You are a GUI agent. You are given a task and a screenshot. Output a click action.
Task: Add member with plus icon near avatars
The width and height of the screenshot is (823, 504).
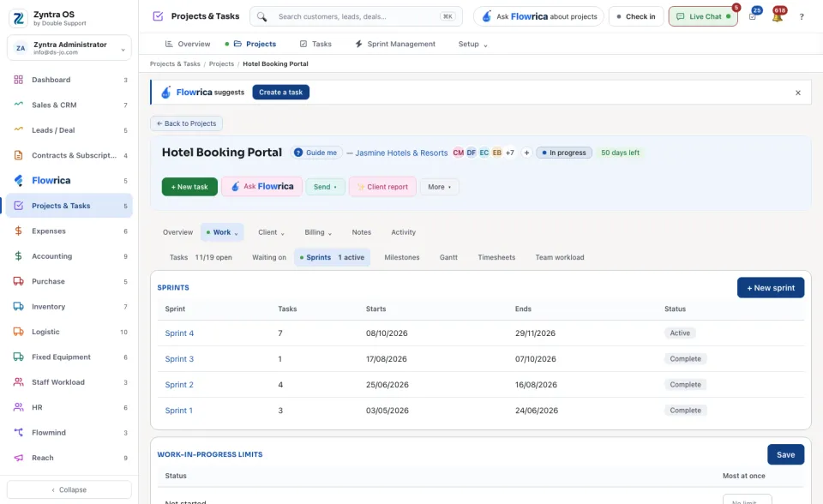pos(526,153)
